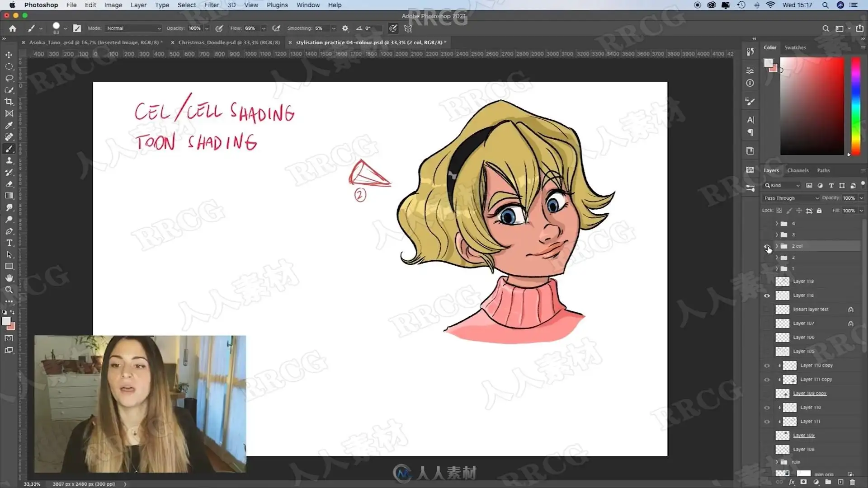Toggle visibility of the 2 col group
The image size is (868, 488).
tap(767, 246)
